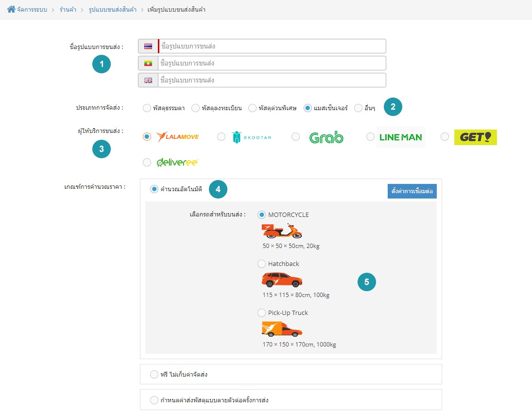The height and width of the screenshot is (413, 532).
Task: Click ตั้งค่าการเชื่อมต่อ button
Action: 412,191
